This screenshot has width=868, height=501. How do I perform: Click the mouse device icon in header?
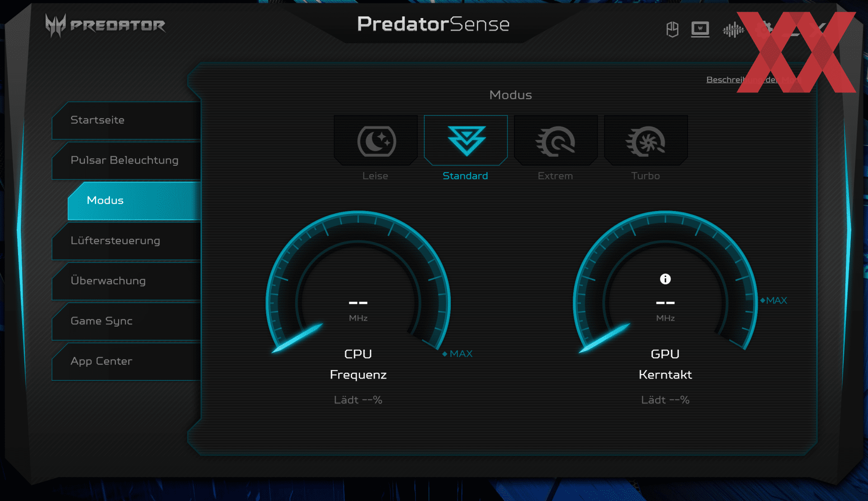tap(672, 30)
